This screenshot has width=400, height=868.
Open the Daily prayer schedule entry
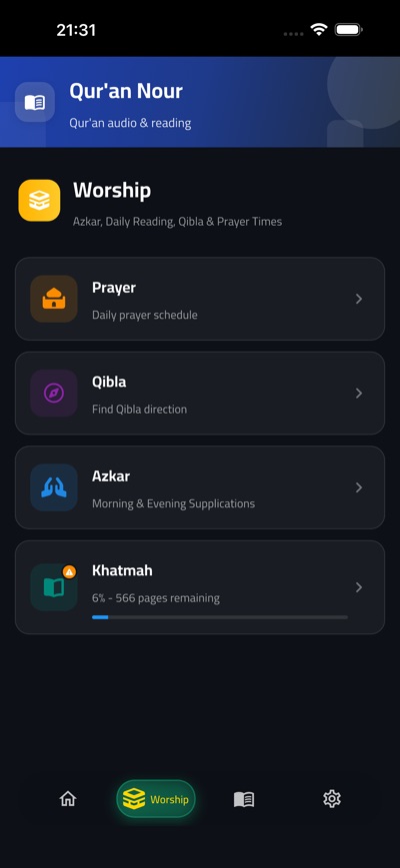[x=199, y=299]
